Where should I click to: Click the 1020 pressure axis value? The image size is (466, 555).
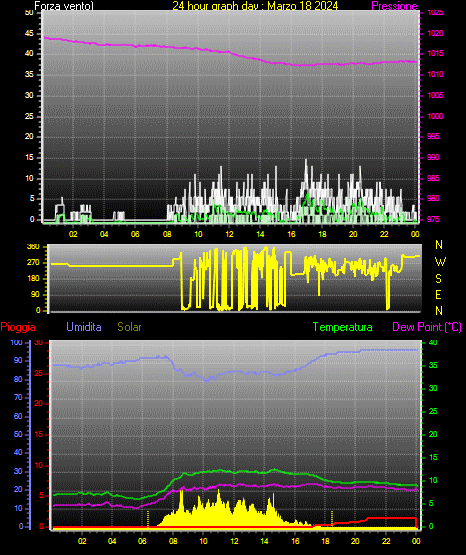click(435, 33)
